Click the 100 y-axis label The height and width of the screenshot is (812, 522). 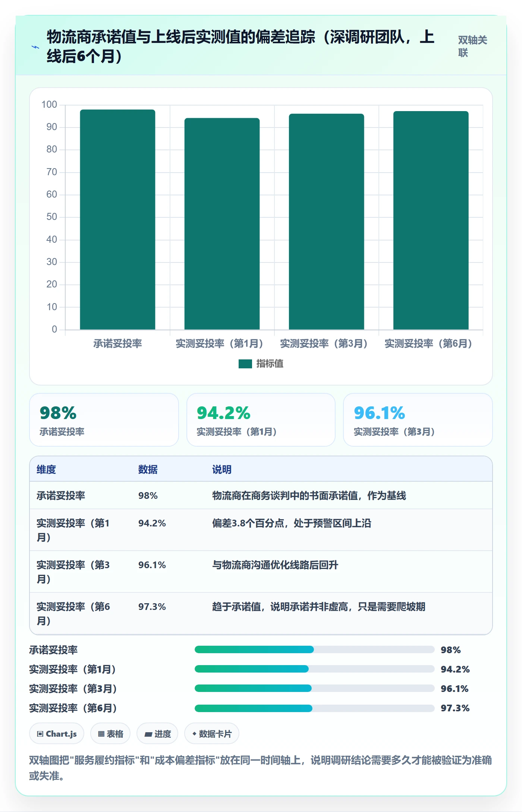(x=49, y=105)
